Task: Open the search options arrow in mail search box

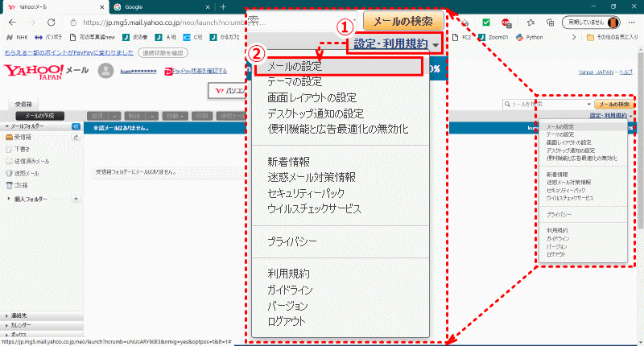Action: [x=589, y=105]
